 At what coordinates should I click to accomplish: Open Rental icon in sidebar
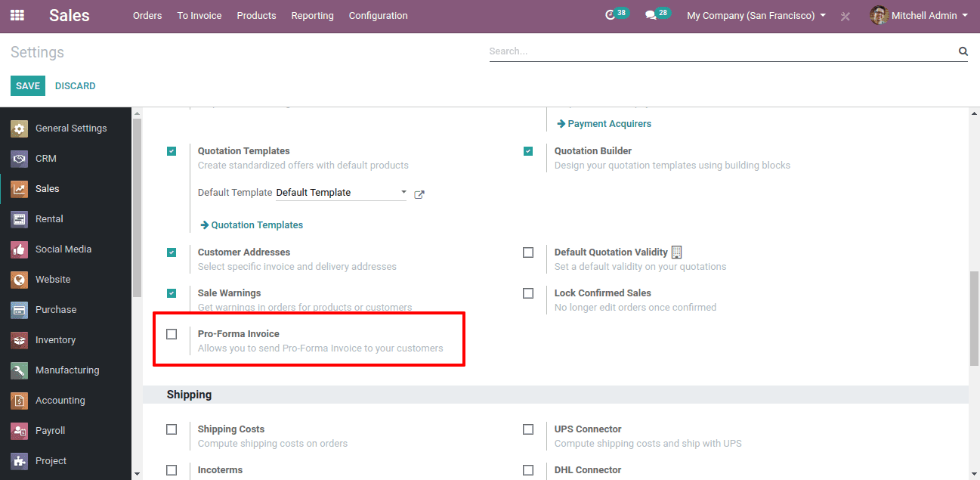pos(20,219)
